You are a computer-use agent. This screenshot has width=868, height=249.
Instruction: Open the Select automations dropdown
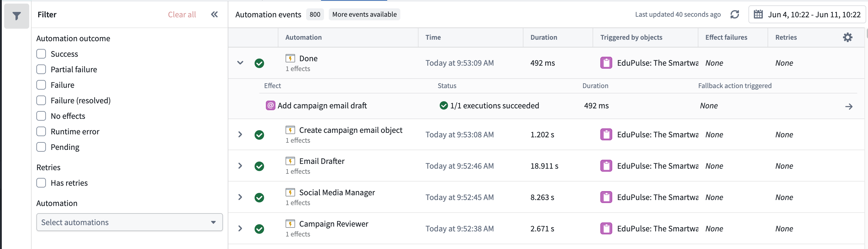(129, 222)
